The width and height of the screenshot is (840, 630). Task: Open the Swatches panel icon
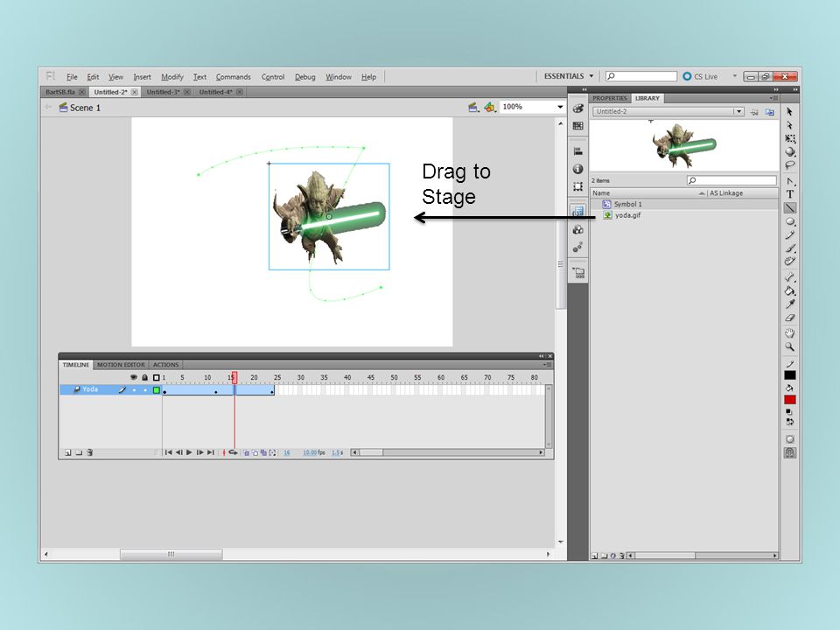pos(577,126)
